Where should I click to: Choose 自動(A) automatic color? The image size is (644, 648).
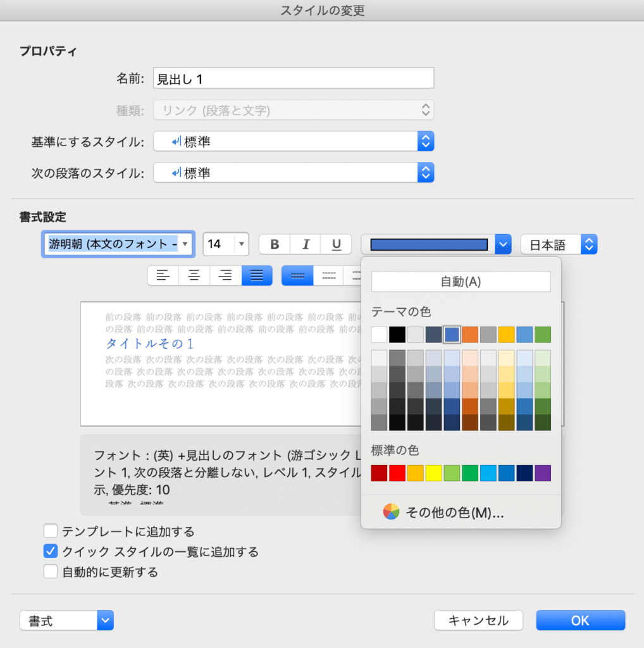pos(461,282)
